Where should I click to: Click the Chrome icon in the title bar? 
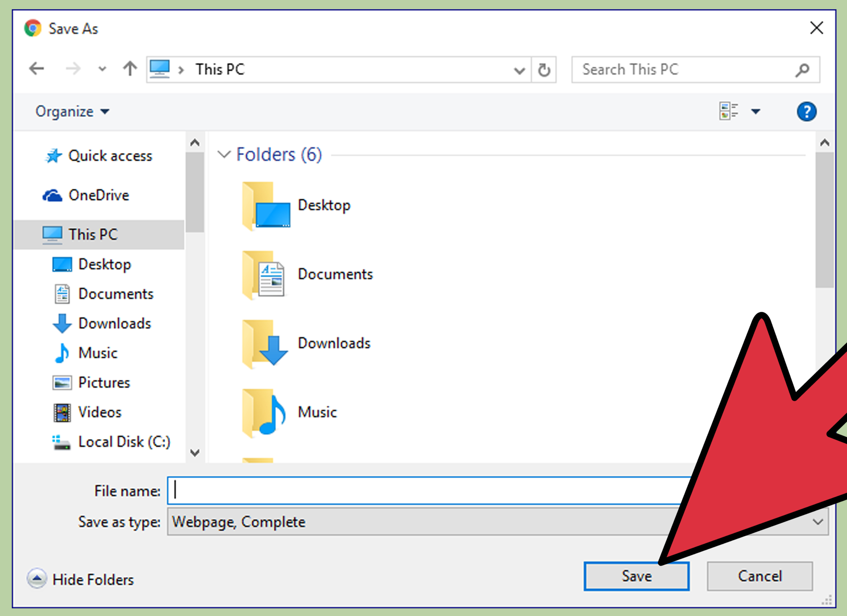(33, 28)
